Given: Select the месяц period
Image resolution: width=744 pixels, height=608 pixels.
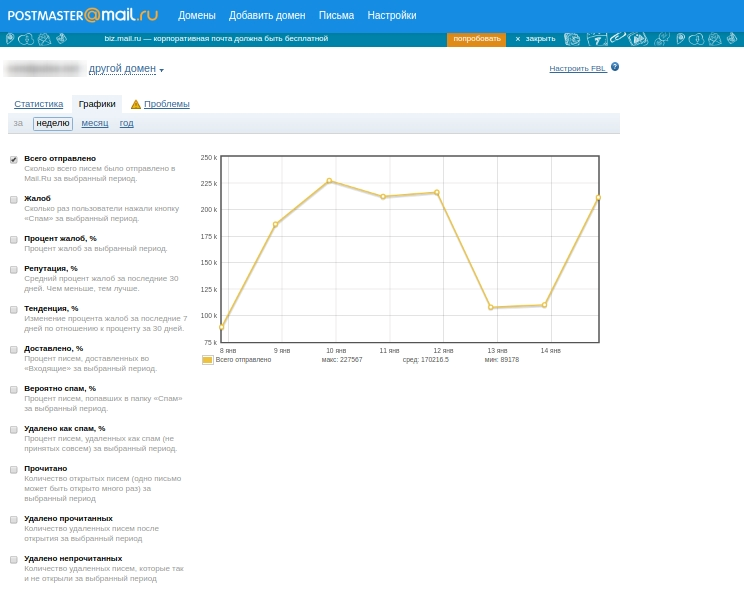Looking at the screenshot, I should pyautogui.click(x=95, y=123).
